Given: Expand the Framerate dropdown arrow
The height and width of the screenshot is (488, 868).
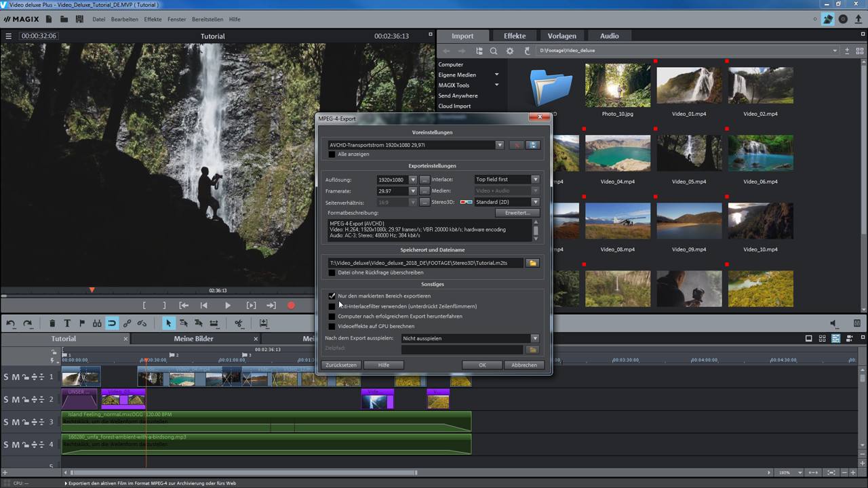Looking at the screenshot, I should point(412,191).
